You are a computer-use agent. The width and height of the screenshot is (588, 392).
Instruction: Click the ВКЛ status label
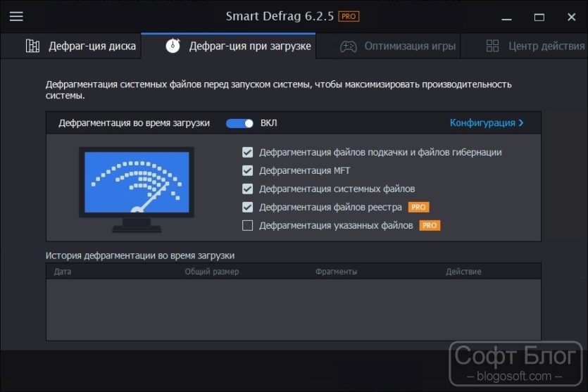pyautogui.click(x=268, y=123)
